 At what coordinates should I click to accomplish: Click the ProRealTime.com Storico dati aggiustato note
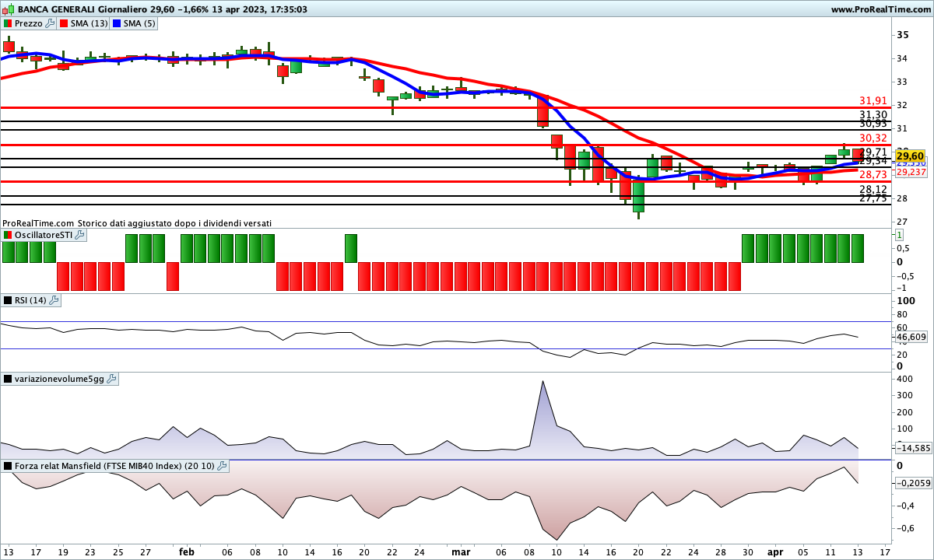(x=137, y=223)
